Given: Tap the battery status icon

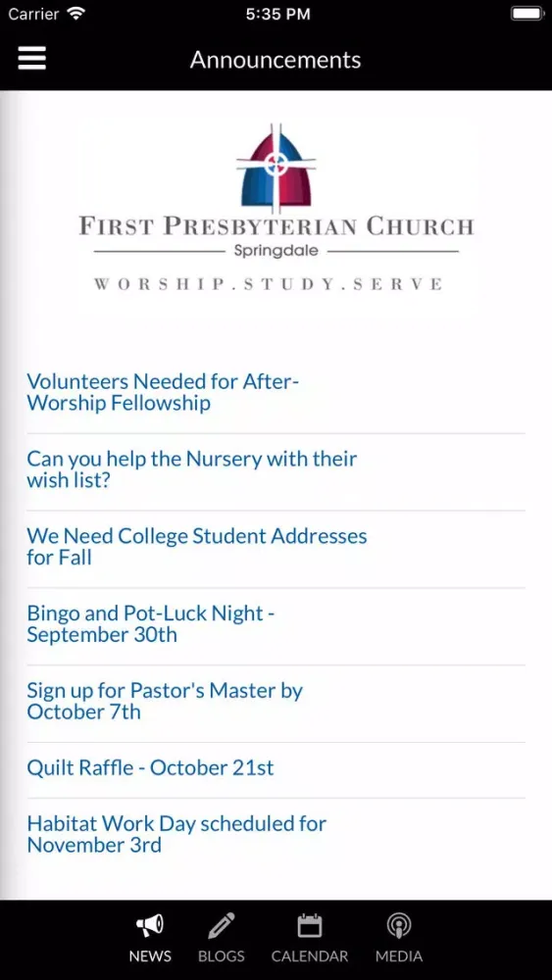Looking at the screenshot, I should point(527,14).
